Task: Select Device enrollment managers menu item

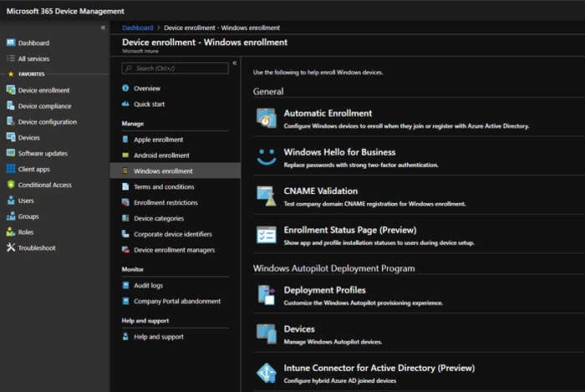Action: 175,250
